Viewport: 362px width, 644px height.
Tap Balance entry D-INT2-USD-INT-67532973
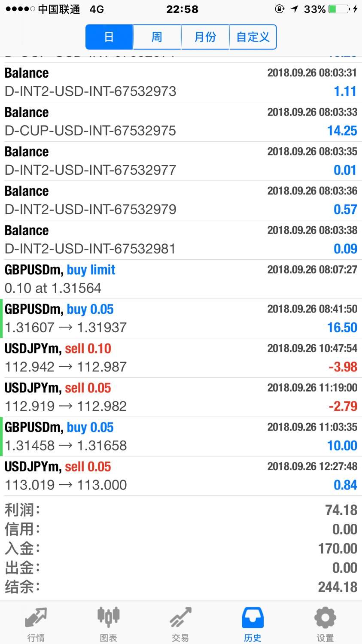(x=181, y=82)
